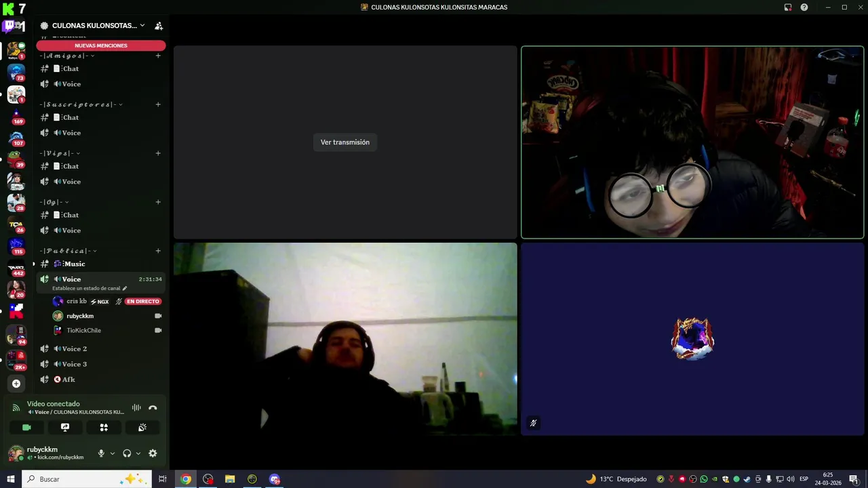Toggle noise suppression waveform icon

[x=136, y=408]
